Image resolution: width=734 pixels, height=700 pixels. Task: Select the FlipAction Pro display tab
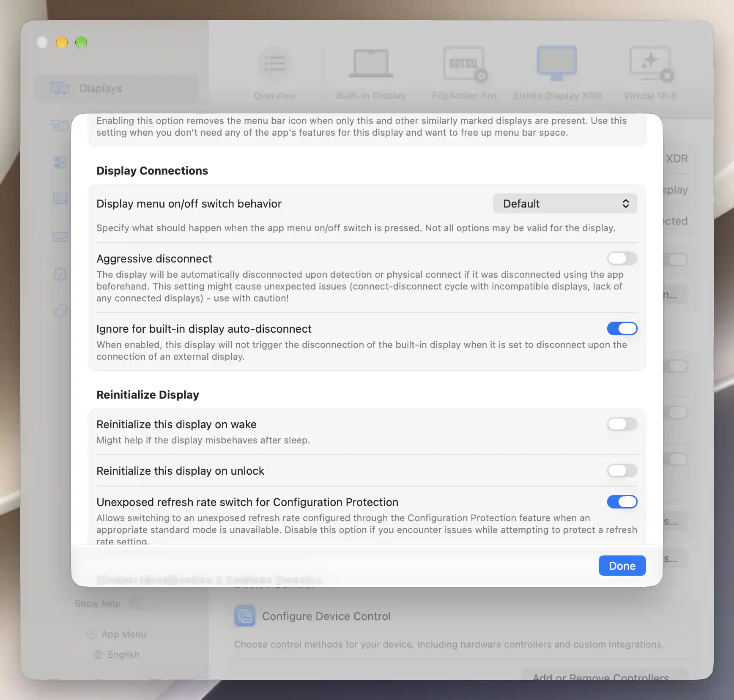coord(464,74)
